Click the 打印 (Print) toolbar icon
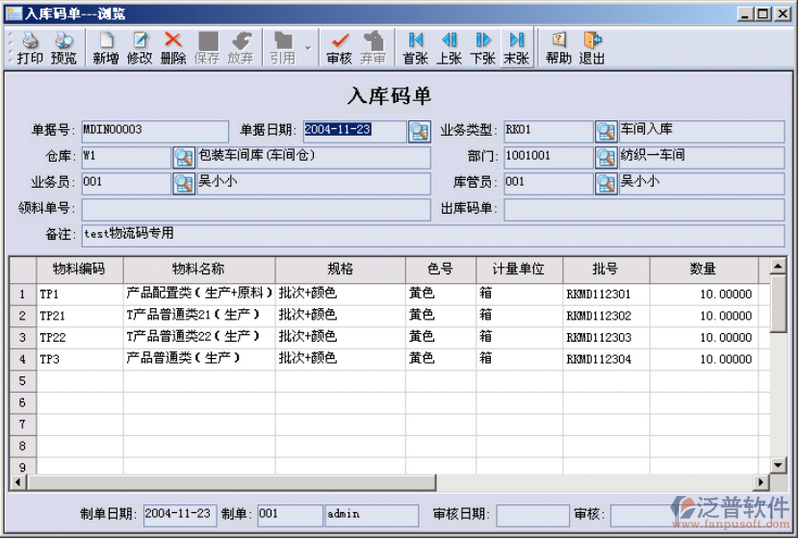 [30, 47]
